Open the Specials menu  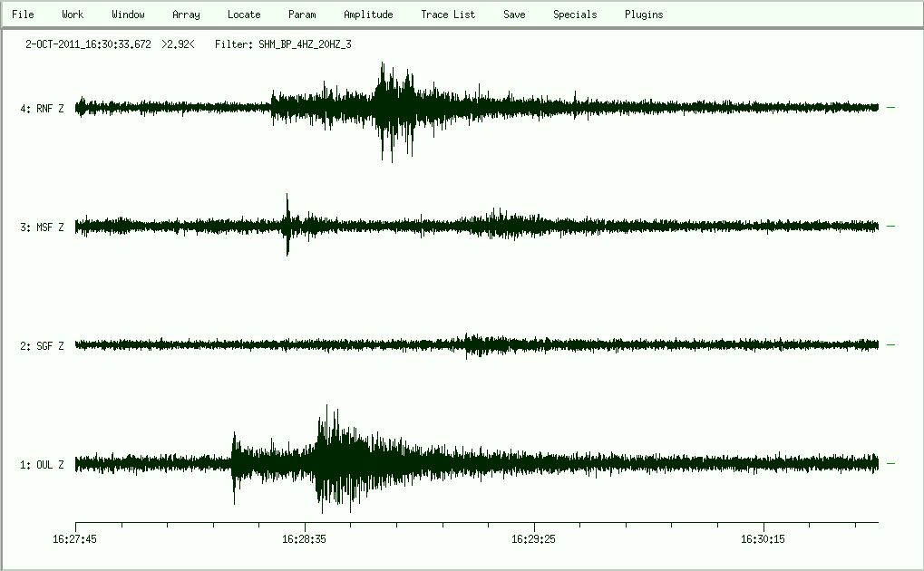(575, 15)
